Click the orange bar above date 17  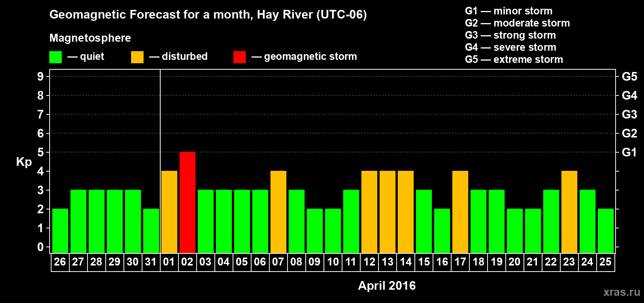(460, 212)
